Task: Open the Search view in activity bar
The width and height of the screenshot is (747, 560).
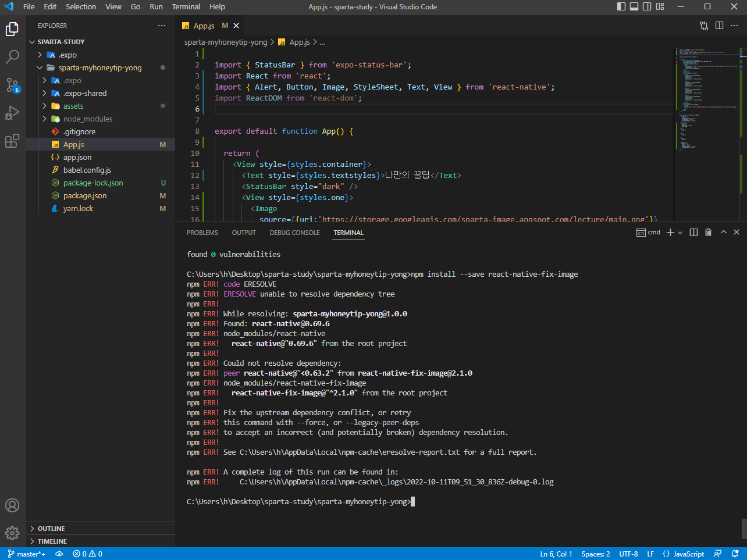Action: [x=12, y=57]
